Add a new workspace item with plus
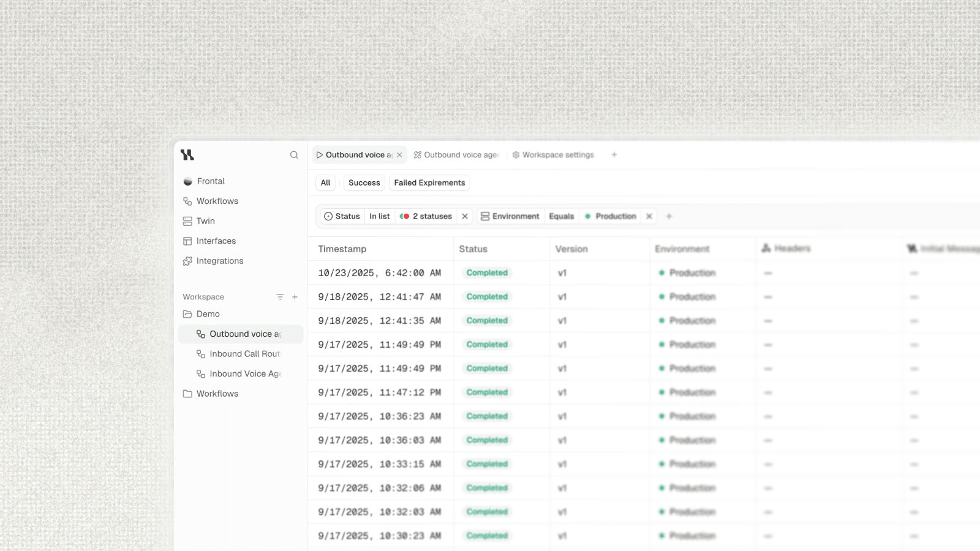The width and height of the screenshot is (980, 551). (295, 297)
